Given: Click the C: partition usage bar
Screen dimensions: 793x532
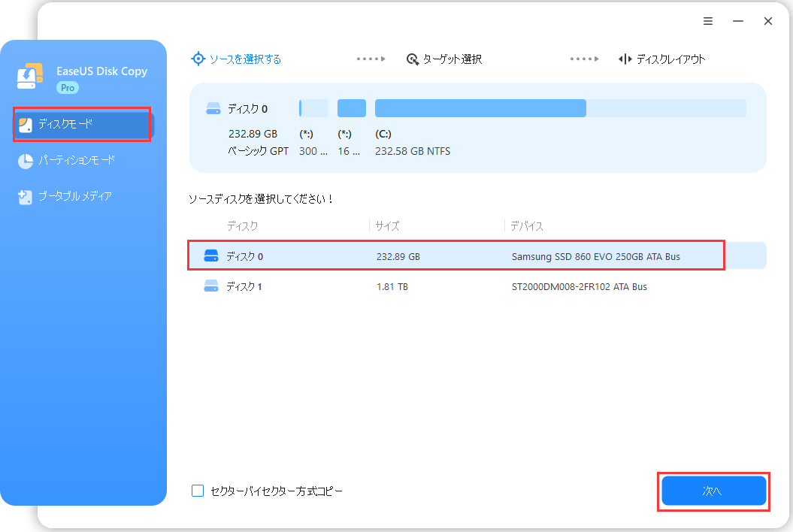Looking at the screenshot, I should (560, 108).
